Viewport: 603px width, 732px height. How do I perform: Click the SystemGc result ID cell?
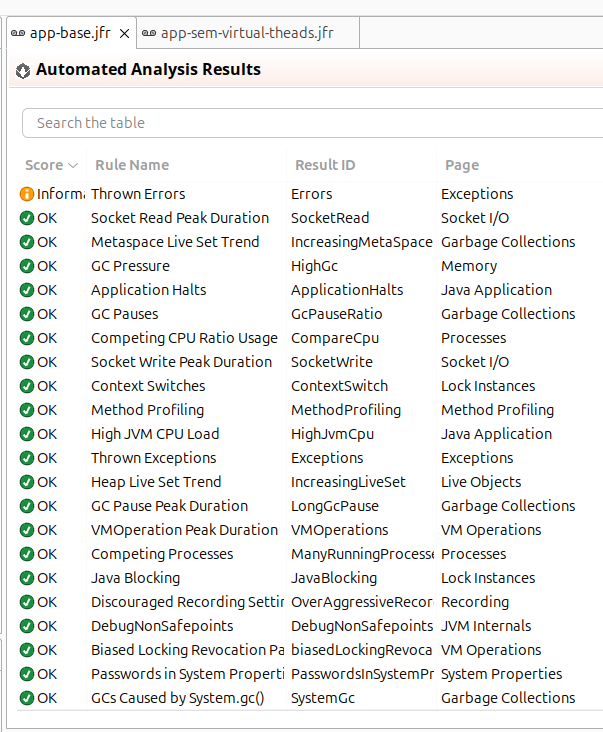(x=323, y=698)
